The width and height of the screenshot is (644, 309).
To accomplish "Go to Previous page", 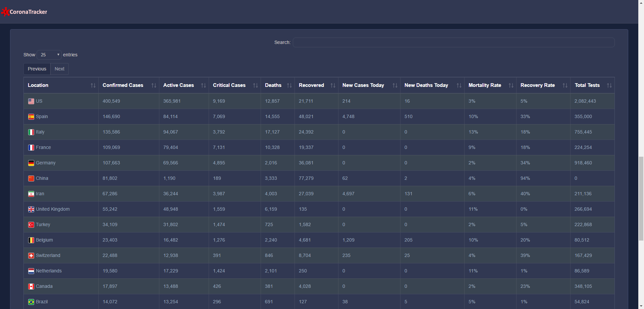I will tap(37, 69).
